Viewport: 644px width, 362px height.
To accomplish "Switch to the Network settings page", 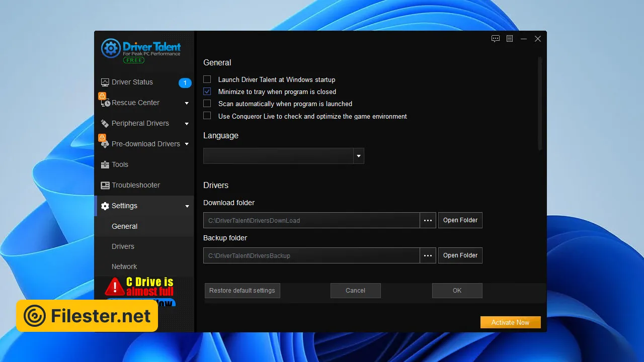I will pyautogui.click(x=124, y=266).
